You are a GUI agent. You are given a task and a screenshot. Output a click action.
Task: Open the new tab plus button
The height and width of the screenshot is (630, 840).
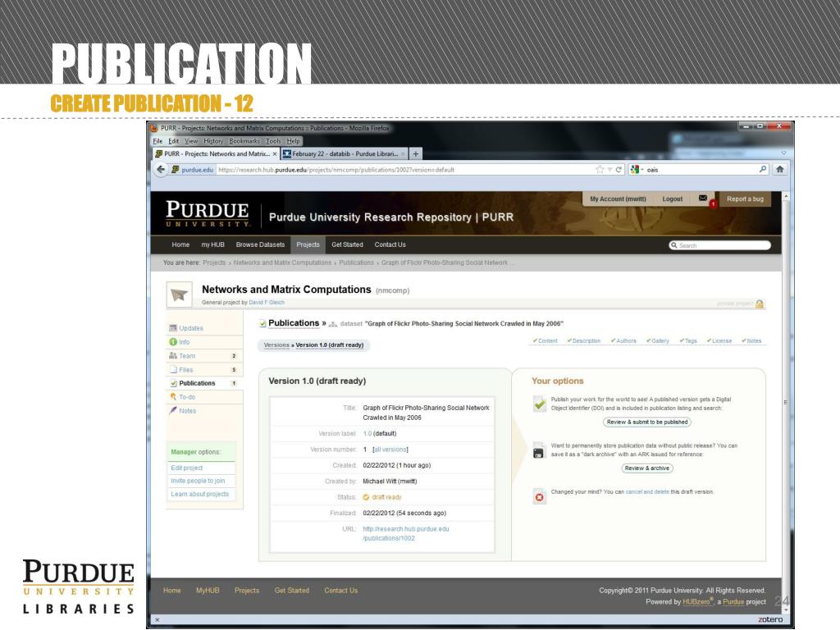[415, 153]
